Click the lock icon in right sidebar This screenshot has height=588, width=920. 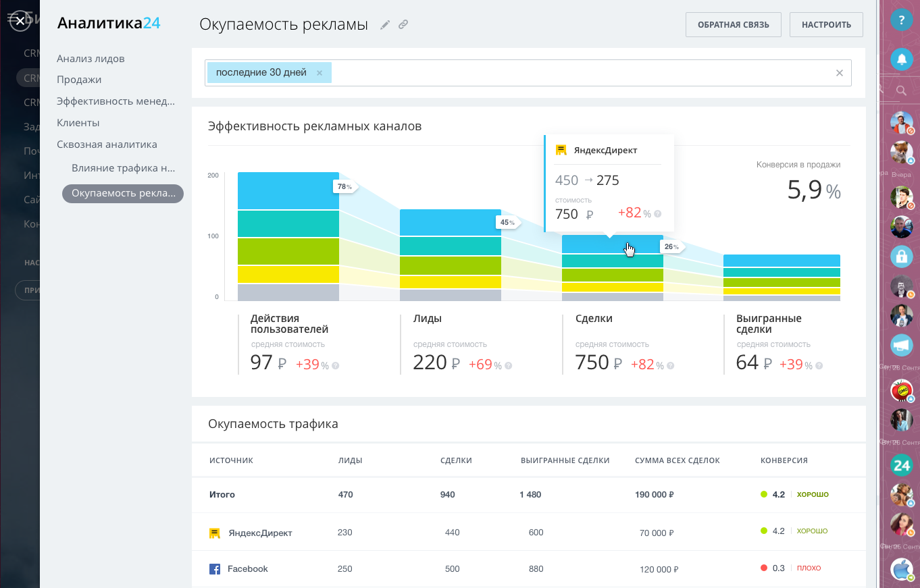[901, 256]
